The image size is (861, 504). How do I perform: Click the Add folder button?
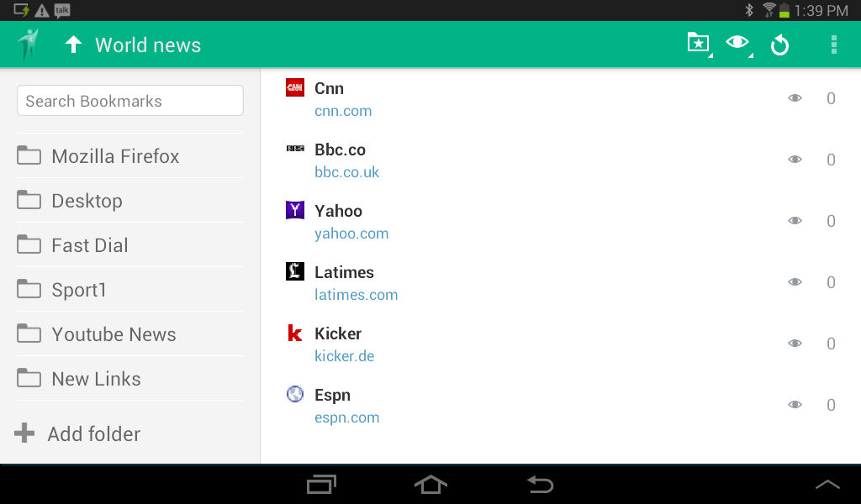pyautogui.click(x=77, y=433)
